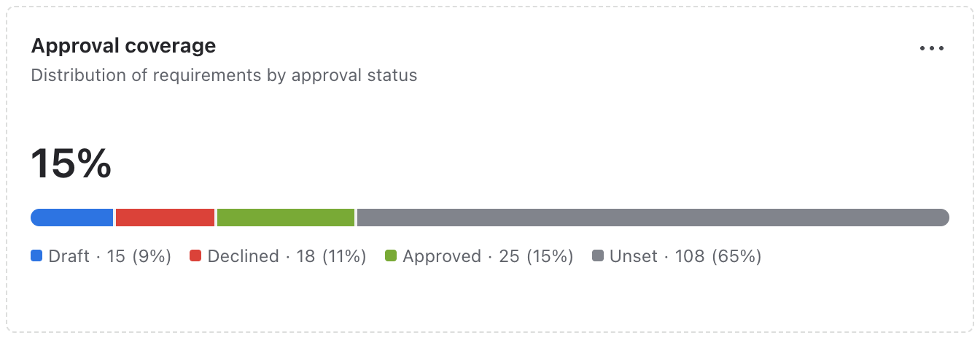980x346 pixels.
Task: Click the "Approval coverage" card title
Action: pyautogui.click(x=123, y=46)
